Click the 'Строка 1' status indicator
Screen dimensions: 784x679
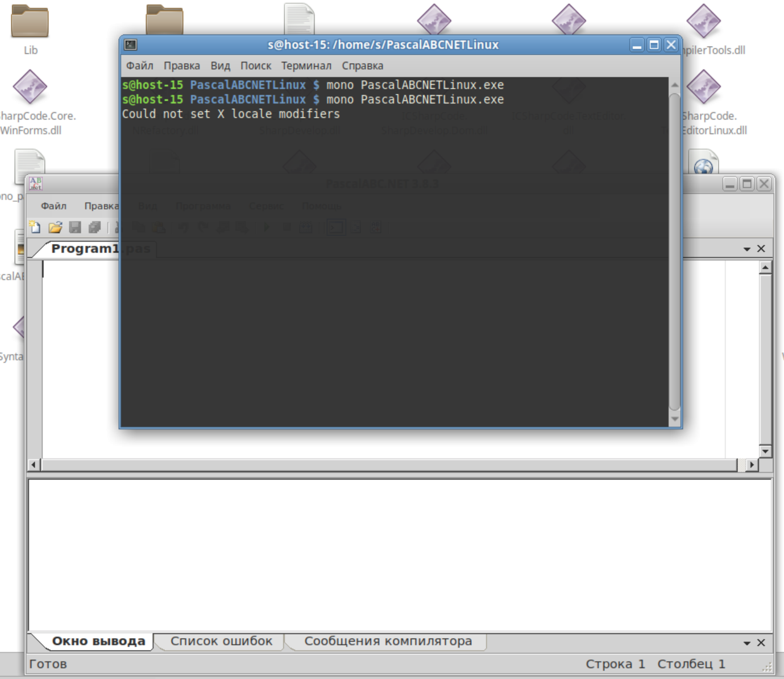pos(615,664)
